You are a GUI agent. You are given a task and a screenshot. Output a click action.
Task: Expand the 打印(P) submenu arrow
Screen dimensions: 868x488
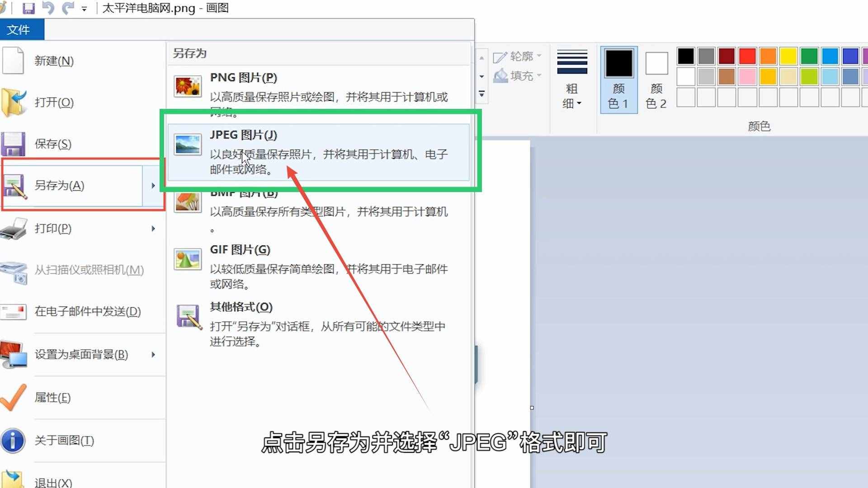[153, 229]
